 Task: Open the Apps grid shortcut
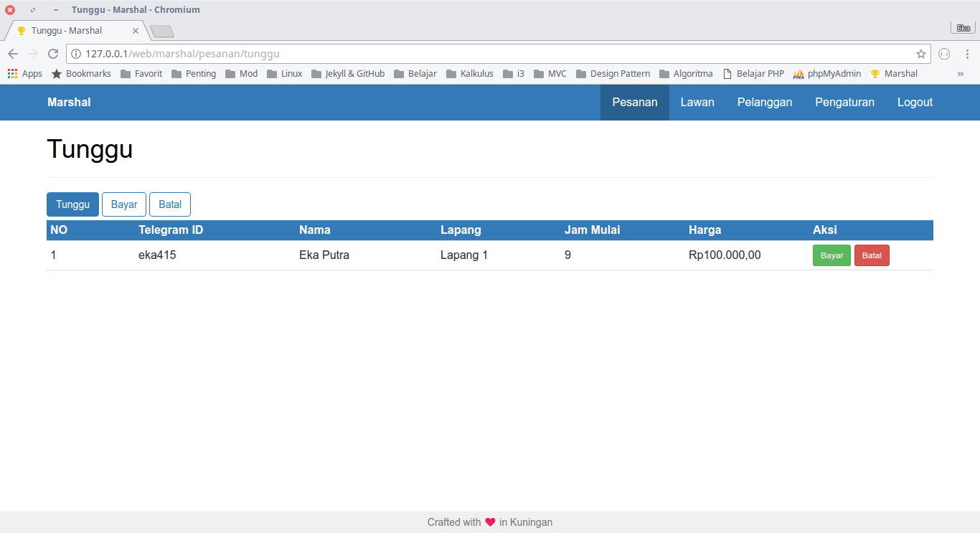pyautogui.click(x=25, y=74)
